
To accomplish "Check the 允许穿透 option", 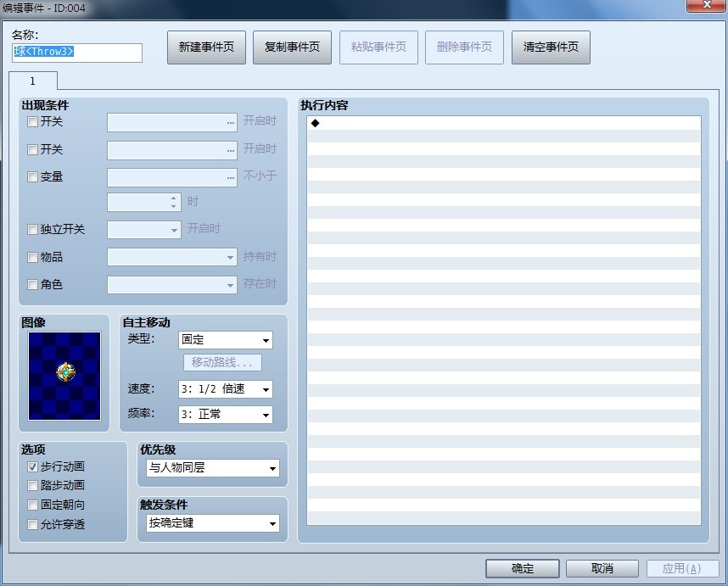I will click(32, 525).
